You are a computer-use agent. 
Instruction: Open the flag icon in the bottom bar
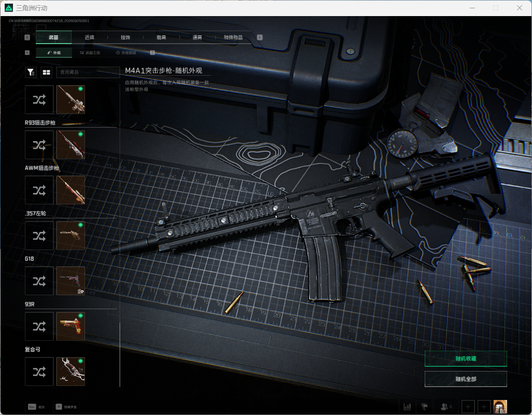click(x=425, y=407)
